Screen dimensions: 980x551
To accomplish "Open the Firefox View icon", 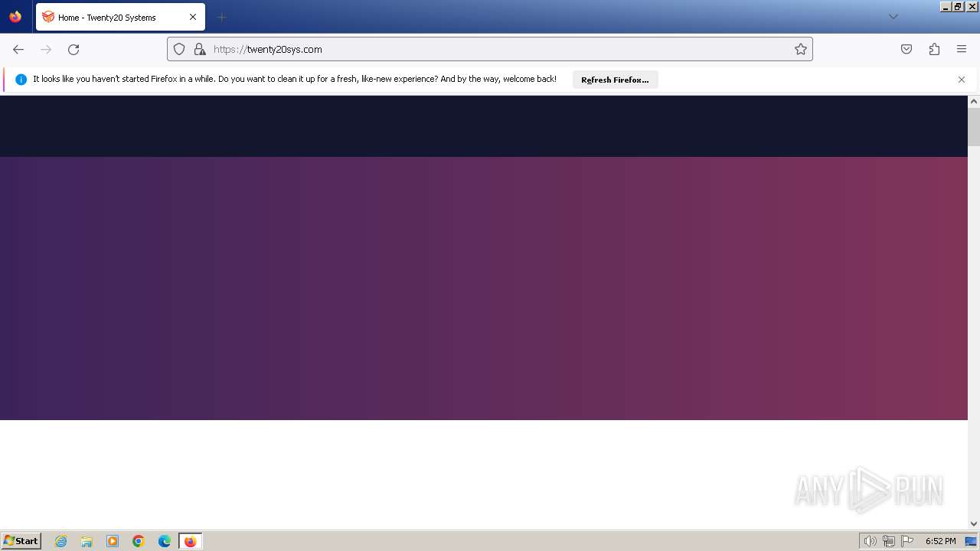I will coord(15,17).
